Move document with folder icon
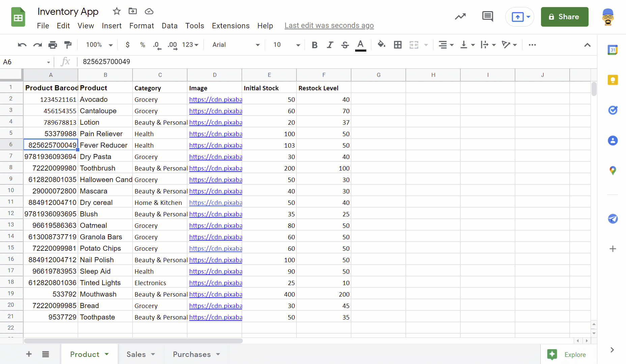 pos(133,11)
